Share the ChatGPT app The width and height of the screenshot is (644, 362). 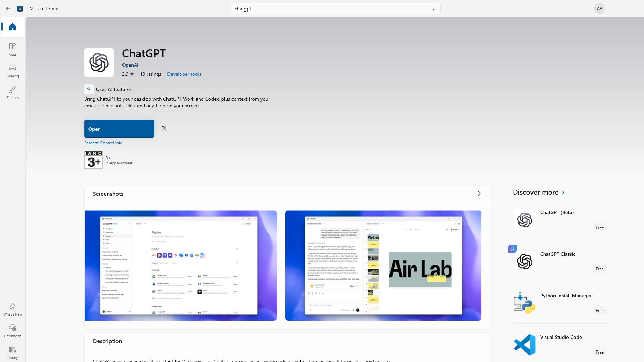[164, 129]
